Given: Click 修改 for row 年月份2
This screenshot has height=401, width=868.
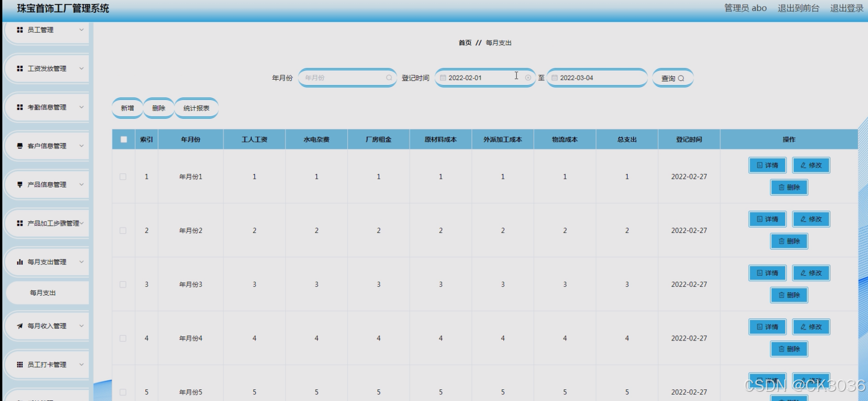Looking at the screenshot, I should click(811, 219).
